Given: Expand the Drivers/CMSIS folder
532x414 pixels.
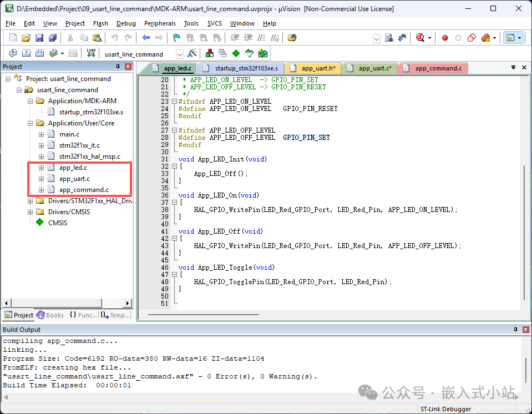Looking at the screenshot, I should (x=30, y=212).
